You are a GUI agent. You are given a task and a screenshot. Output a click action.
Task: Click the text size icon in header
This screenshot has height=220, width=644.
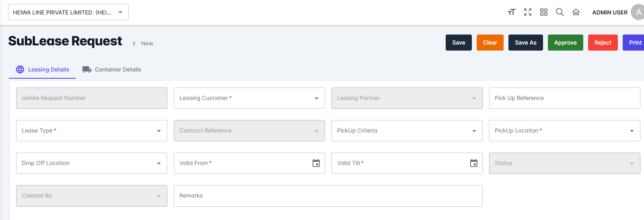click(511, 12)
